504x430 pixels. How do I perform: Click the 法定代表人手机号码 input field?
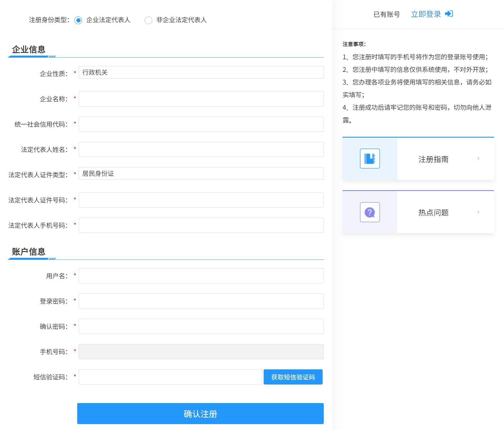(201, 225)
